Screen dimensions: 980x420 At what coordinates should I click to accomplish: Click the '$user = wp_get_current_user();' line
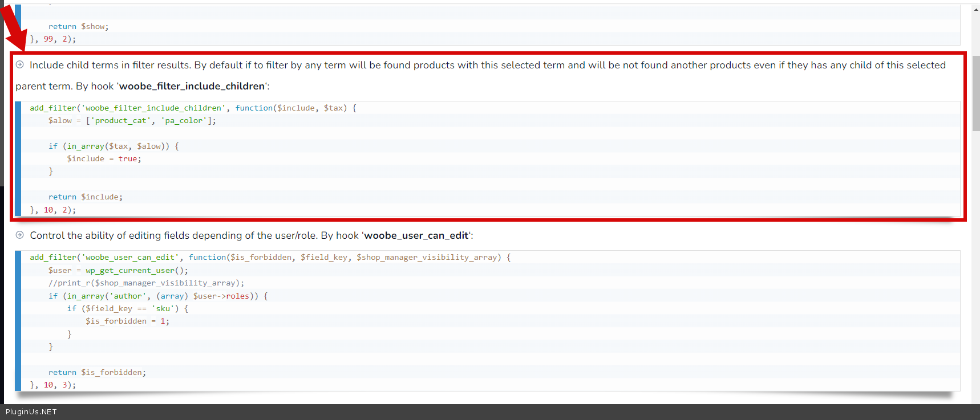tap(118, 271)
